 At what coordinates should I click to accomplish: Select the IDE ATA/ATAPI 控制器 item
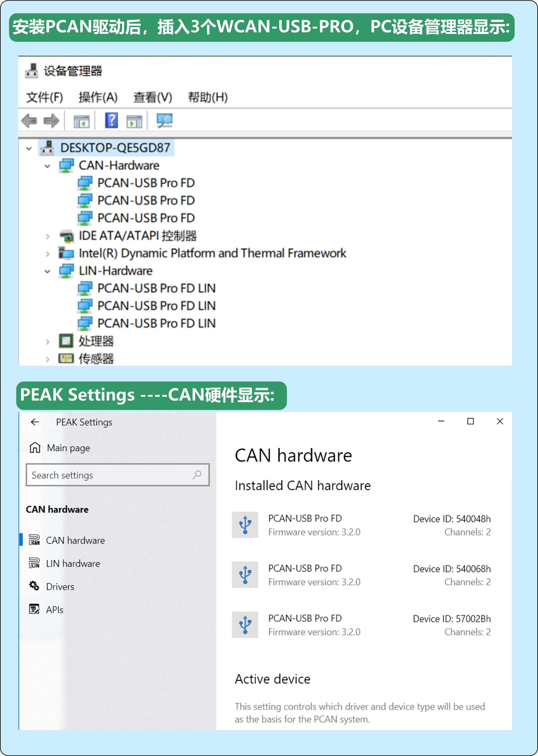coord(138,236)
